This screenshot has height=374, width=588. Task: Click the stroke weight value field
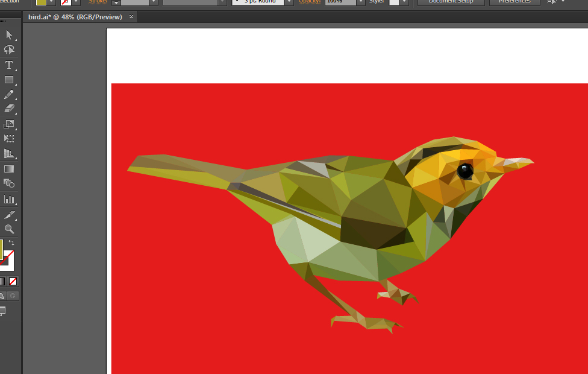[135, 1]
